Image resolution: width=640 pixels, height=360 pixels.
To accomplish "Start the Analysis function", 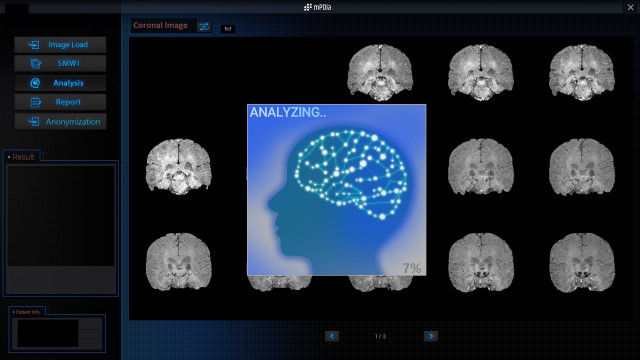I will pyautogui.click(x=60, y=83).
